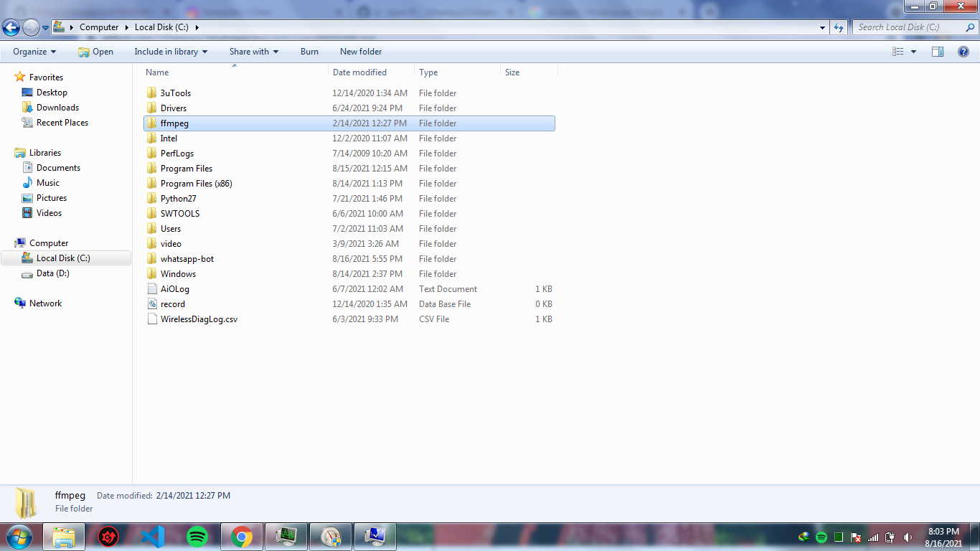
Task: Launch Google Chrome from the taskbar
Action: click(x=242, y=536)
